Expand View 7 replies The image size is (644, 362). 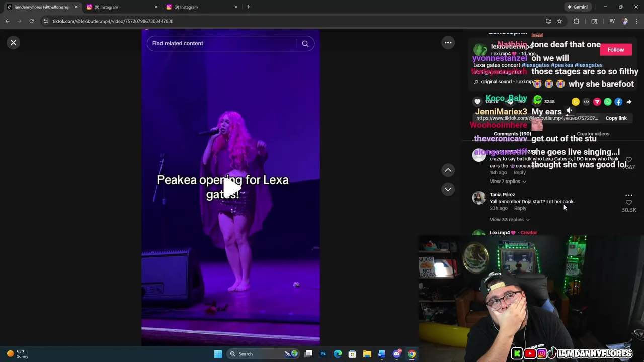click(508, 182)
